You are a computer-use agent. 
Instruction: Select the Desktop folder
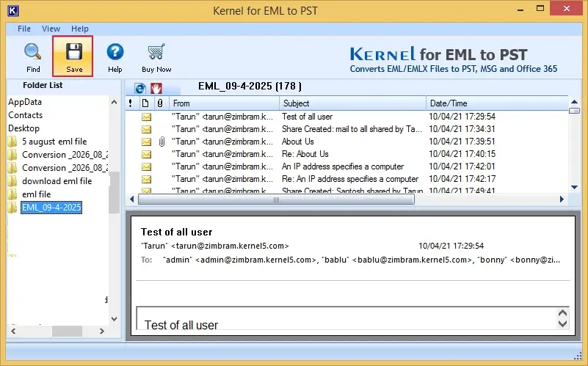click(x=23, y=128)
